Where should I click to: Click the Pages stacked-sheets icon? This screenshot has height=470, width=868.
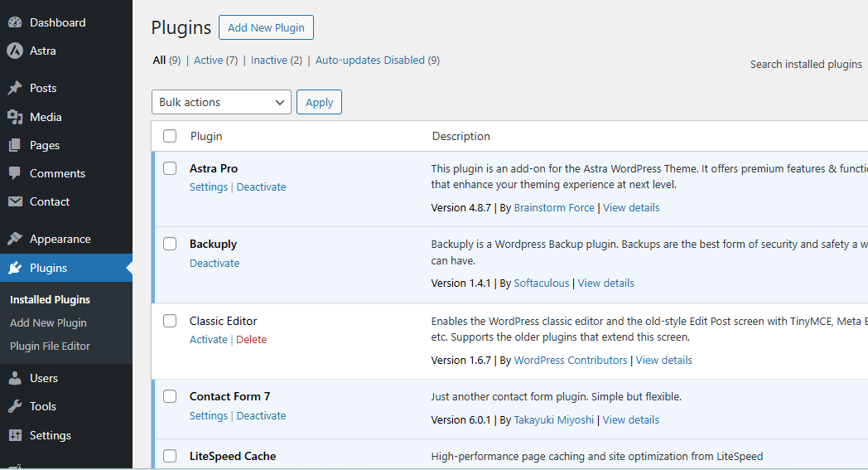15,145
